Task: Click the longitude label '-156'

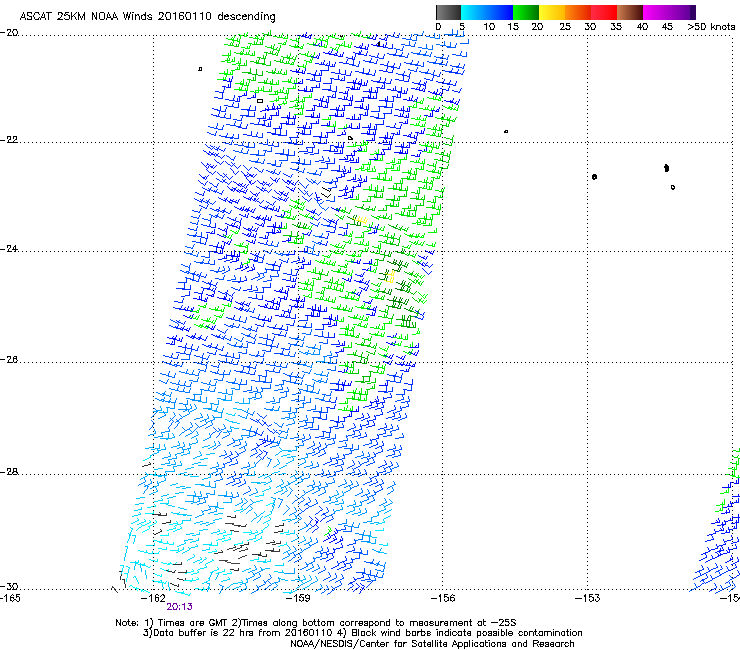Action: pyautogui.click(x=443, y=598)
